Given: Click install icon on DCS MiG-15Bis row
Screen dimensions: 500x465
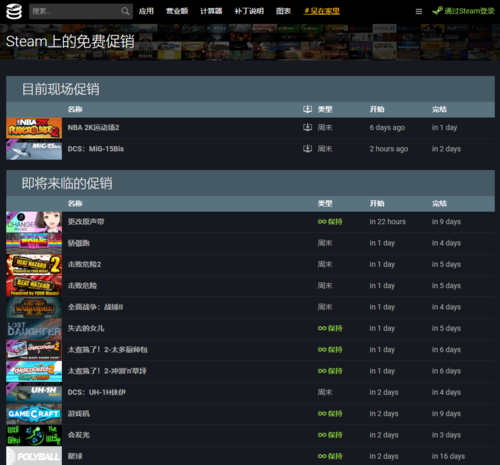Looking at the screenshot, I should (x=307, y=148).
